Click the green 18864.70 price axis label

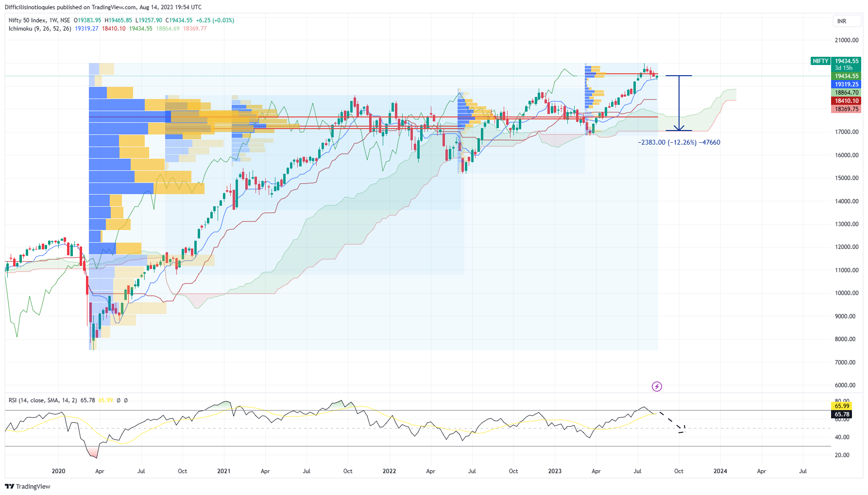pos(847,93)
